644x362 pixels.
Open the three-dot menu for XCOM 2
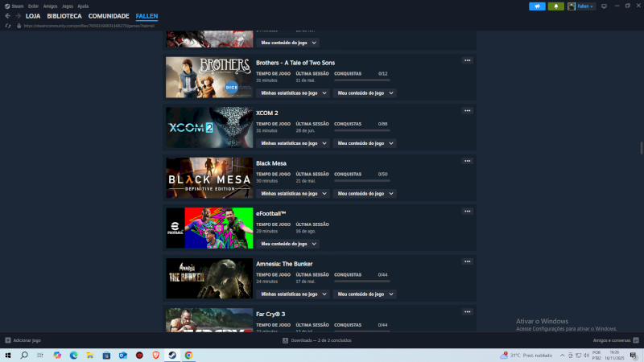(x=468, y=111)
